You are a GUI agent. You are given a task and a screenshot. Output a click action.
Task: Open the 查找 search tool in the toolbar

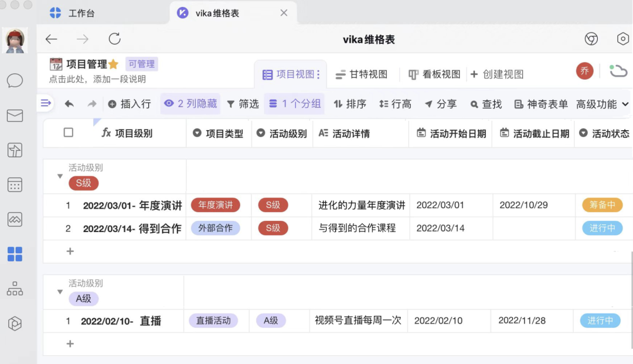click(486, 104)
